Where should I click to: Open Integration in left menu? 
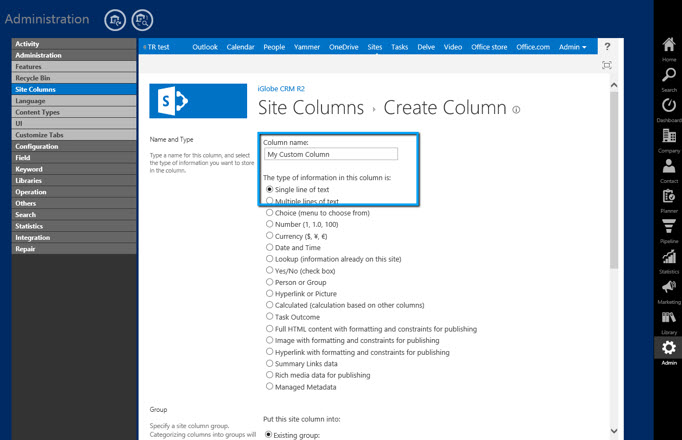pos(74,237)
